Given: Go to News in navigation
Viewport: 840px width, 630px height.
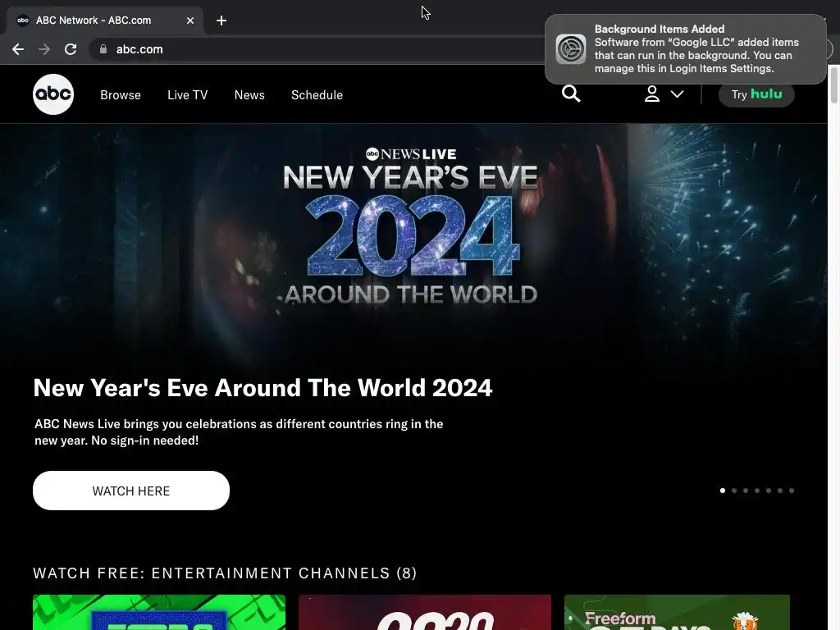Looking at the screenshot, I should (249, 95).
